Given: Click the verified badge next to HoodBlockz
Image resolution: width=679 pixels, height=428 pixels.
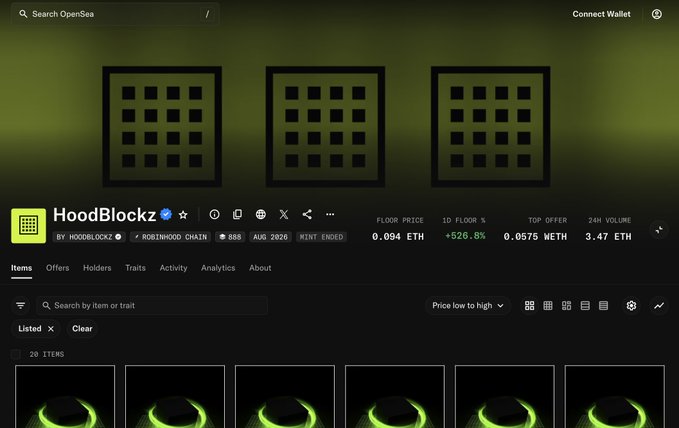Looking at the screenshot, I should 166,214.
